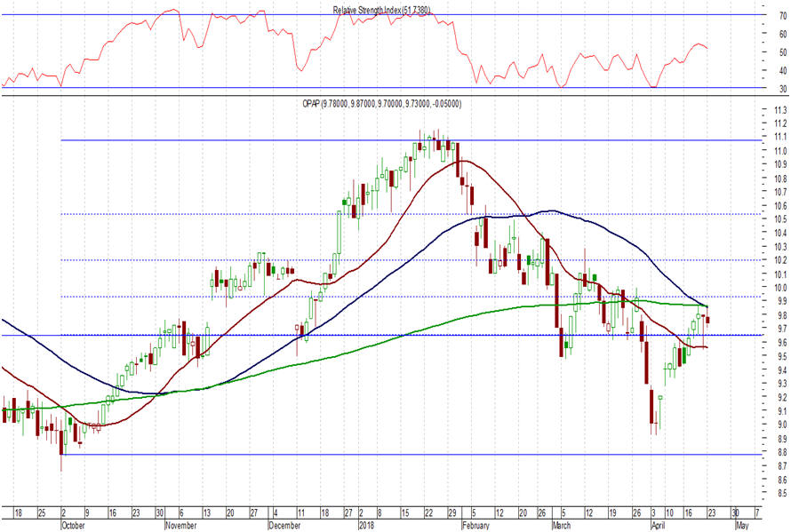Image resolution: width=791 pixels, height=532 pixels.
Task: Select the RSI axis value 50
Action: point(783,52)
